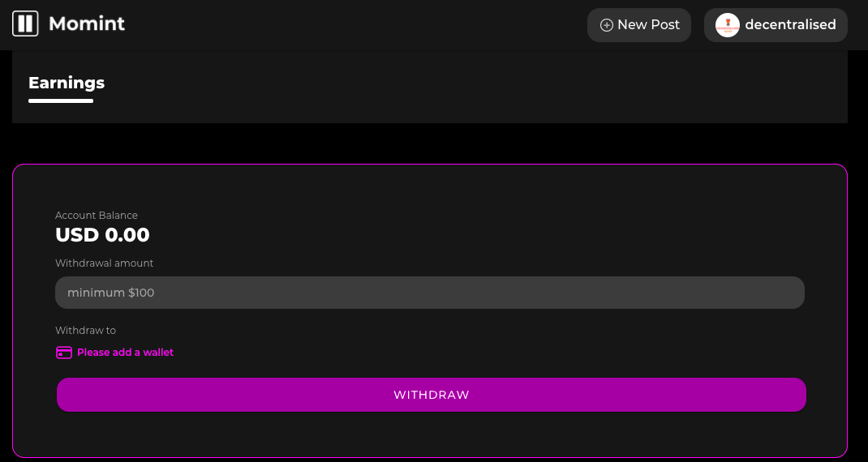Follow the Please add a wallet link
This screenshot has width=868, height=462.
(125, 353)
